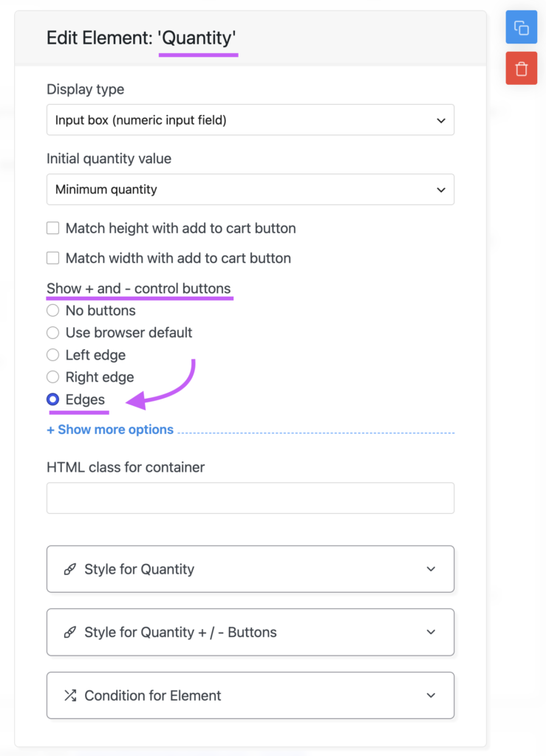Screen dimensions: 546x756
Task: Select the No buttons radio option
Action: (52, 311)
